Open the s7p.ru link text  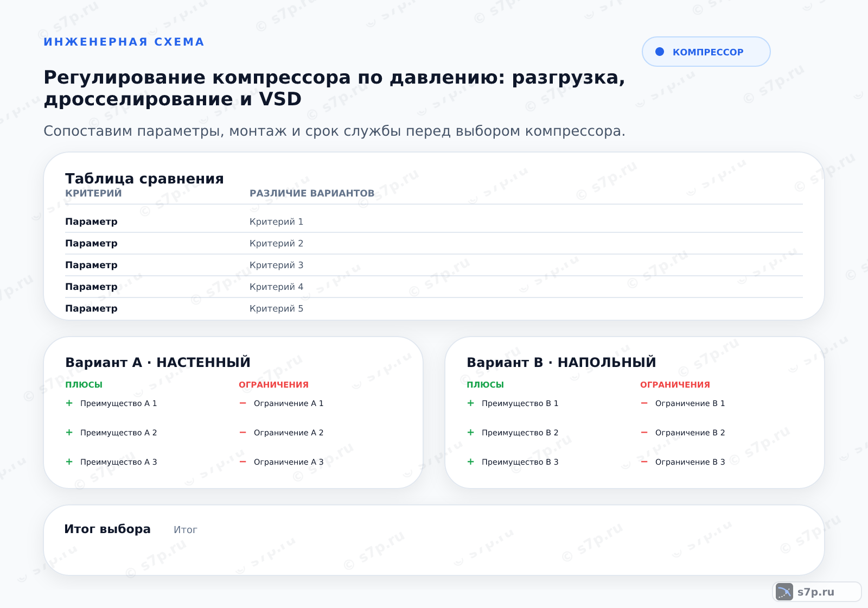click(816, 592)
